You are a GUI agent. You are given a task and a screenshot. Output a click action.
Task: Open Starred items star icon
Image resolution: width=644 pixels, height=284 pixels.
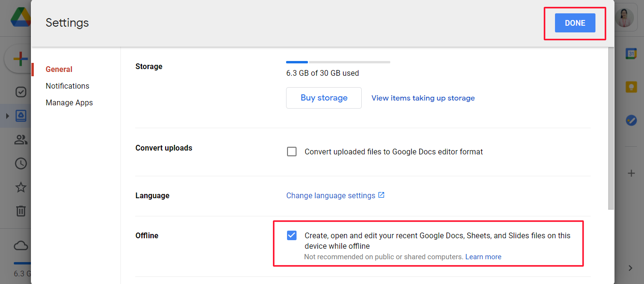pos(21,187)
